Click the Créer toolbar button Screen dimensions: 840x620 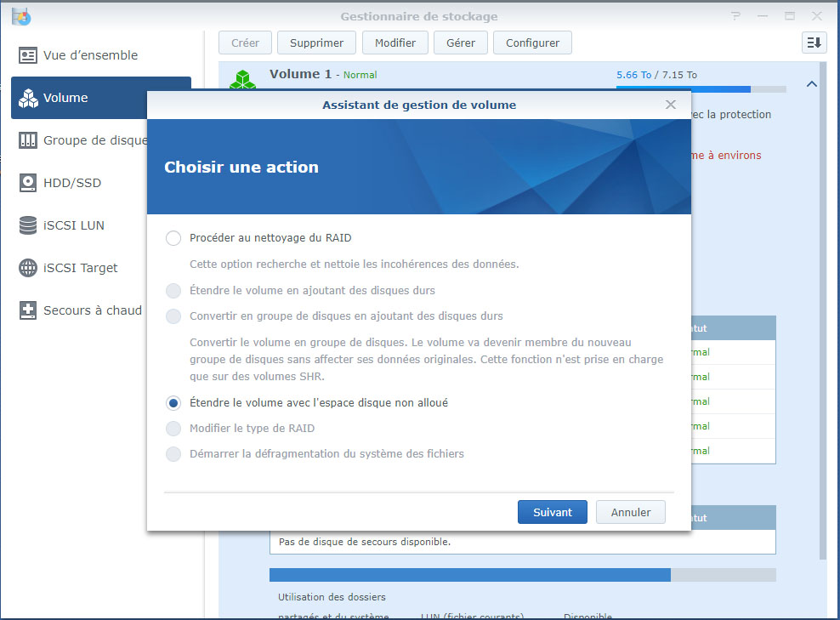click(x=245, y=43)
